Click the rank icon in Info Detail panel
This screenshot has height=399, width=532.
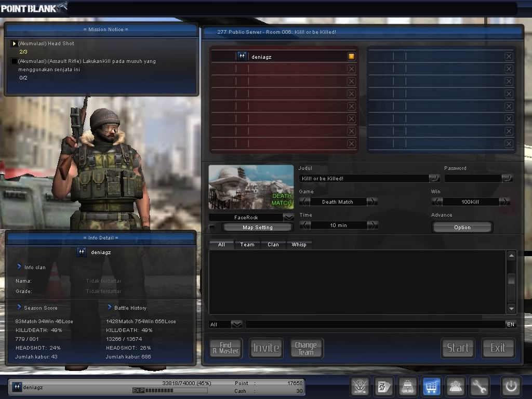pos(82,252)
